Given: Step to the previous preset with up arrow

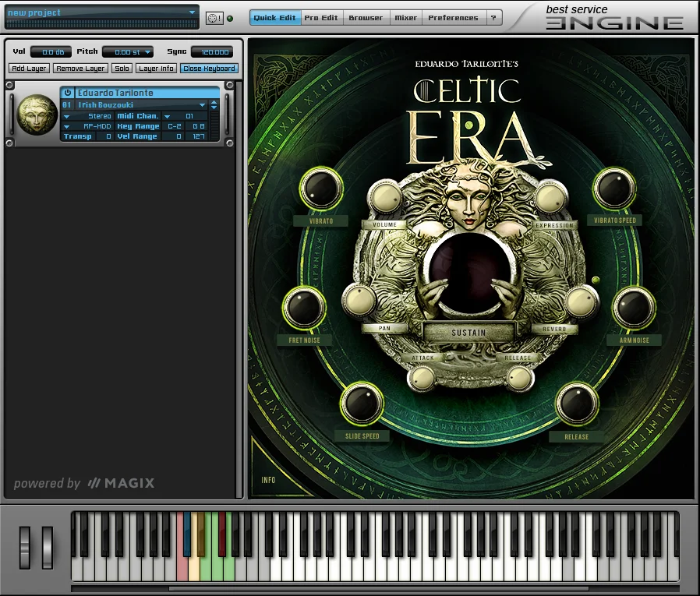Looking at the screenshot, I should (x=214, y=103).
